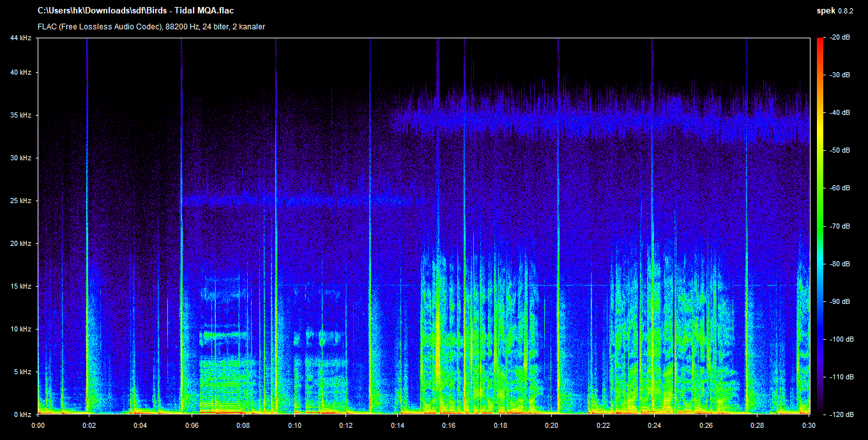Select the 0:30 time axis marker

[809, 425]
